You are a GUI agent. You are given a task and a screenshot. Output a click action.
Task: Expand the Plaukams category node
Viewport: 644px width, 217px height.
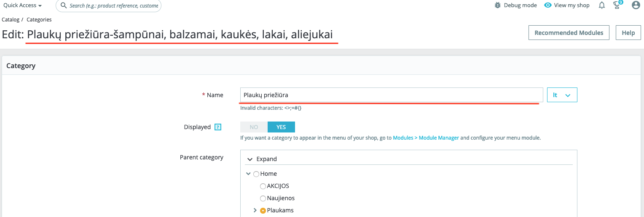(x=255, y=210)
